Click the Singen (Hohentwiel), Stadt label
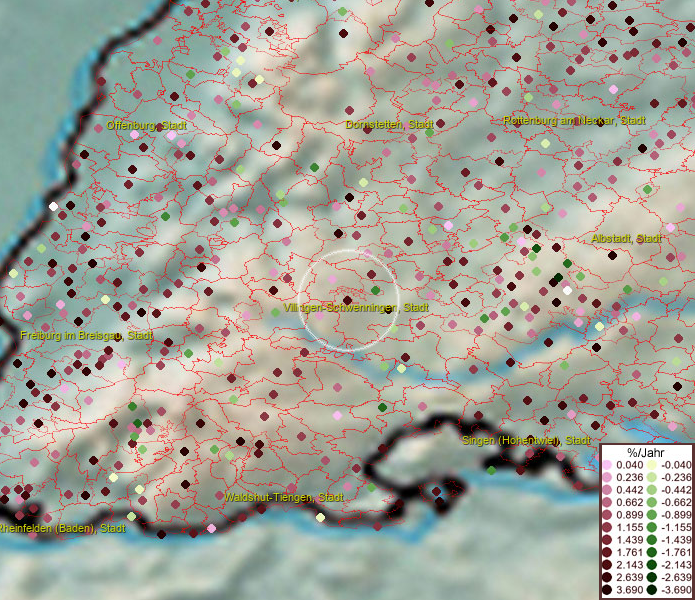 pyautogui.click(x=526, y=440)
